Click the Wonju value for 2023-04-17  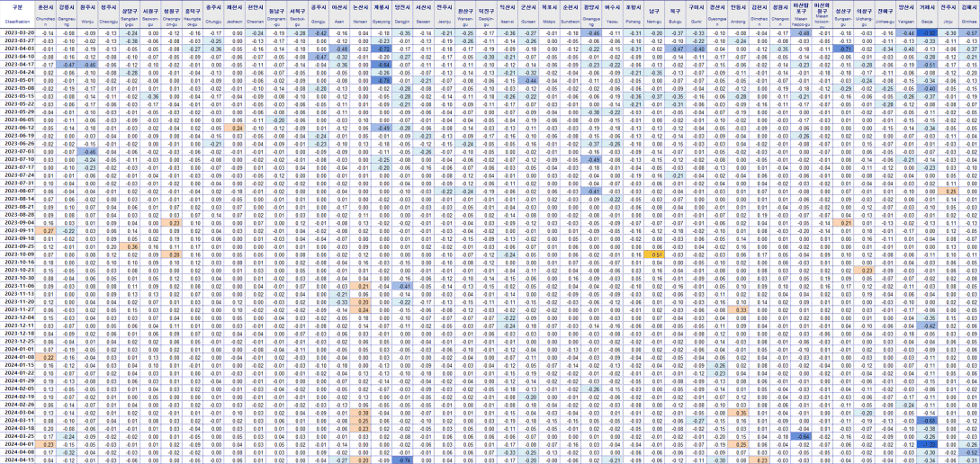[x=88, y=65]
